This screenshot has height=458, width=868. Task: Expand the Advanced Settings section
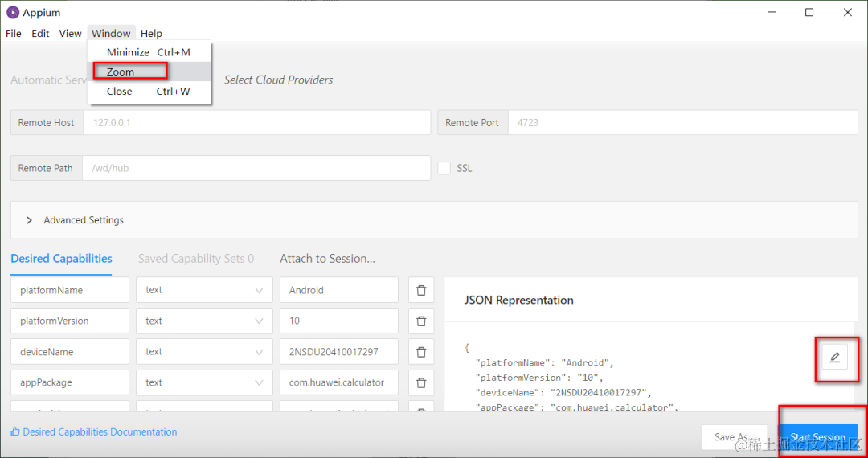point(30,220)
